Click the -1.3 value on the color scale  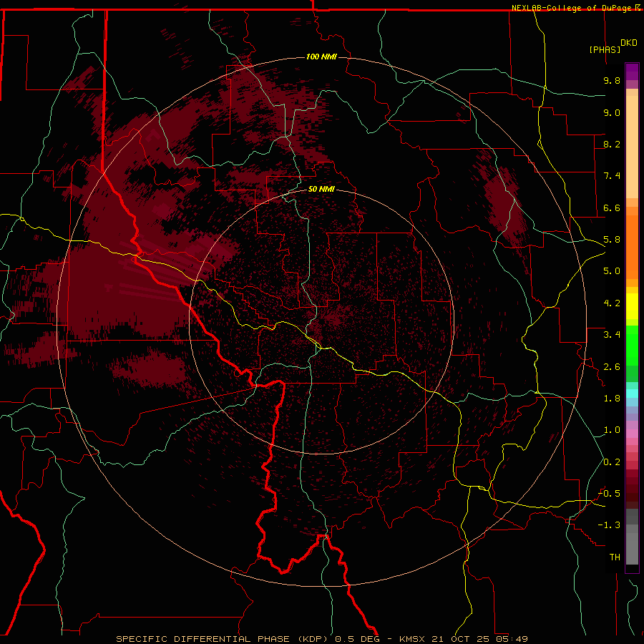[609, 525]
